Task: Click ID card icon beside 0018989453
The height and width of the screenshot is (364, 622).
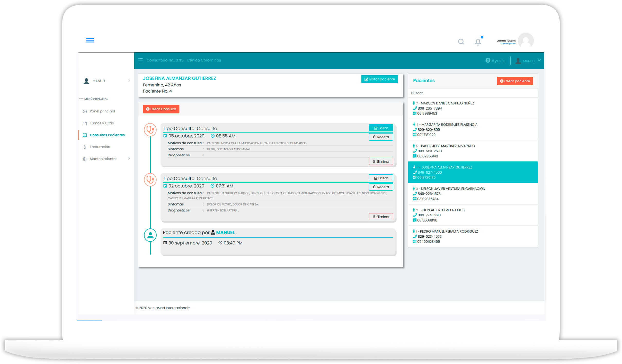Action: (415, 113)
